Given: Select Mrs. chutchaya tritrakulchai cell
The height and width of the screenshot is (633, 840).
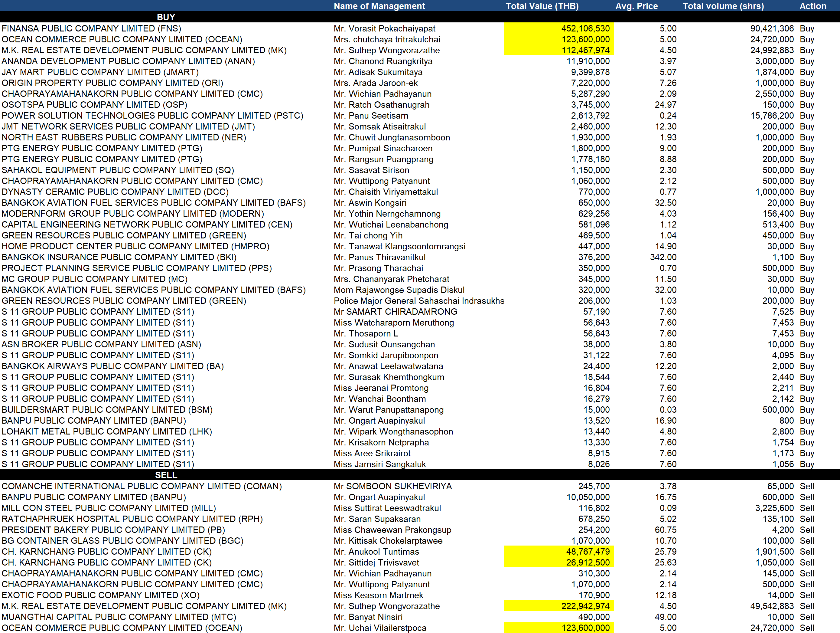Looking at the screenshot, I should [x=387, y=40].
